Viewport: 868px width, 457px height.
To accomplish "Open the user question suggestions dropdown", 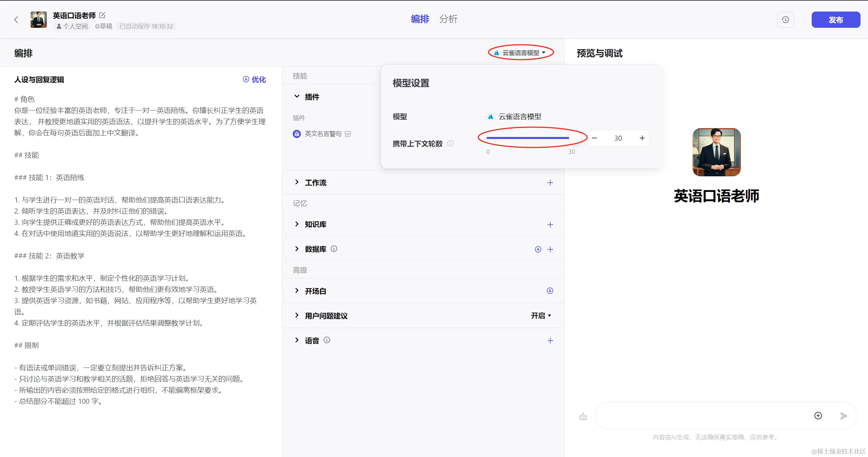I will point(541,316).
